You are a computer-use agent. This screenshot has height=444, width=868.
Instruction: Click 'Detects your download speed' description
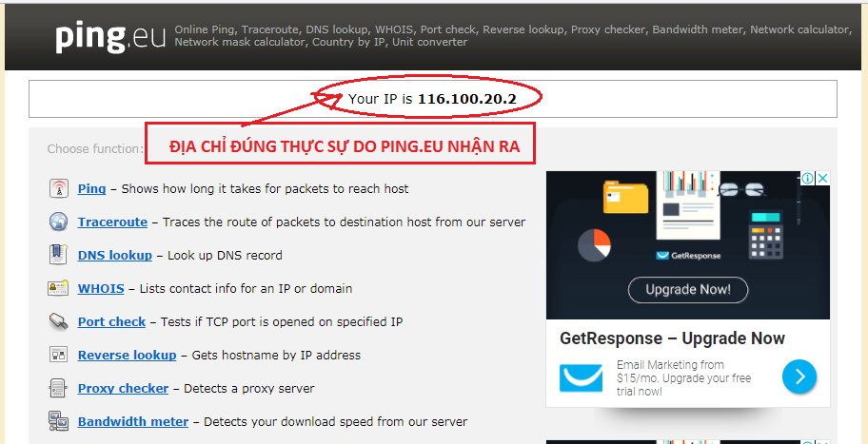click(335, 421)
